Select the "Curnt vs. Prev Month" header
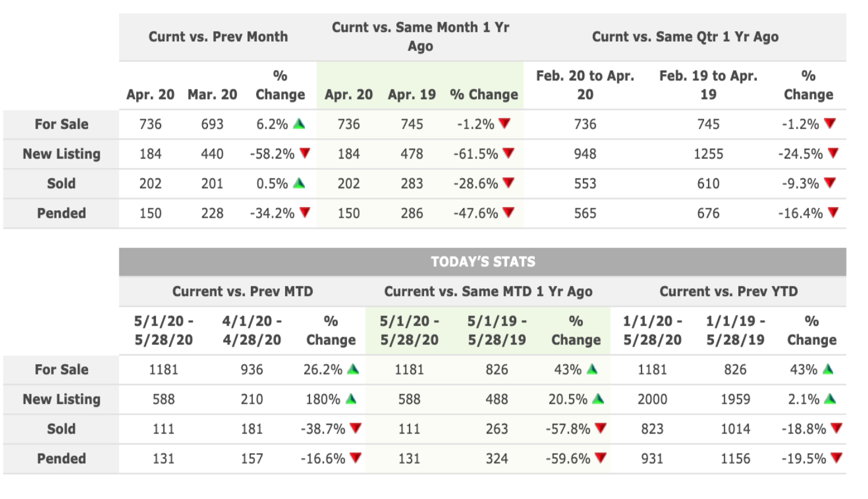Image resolution: width=868 pixels, height=499 pixels. point(218,37)
